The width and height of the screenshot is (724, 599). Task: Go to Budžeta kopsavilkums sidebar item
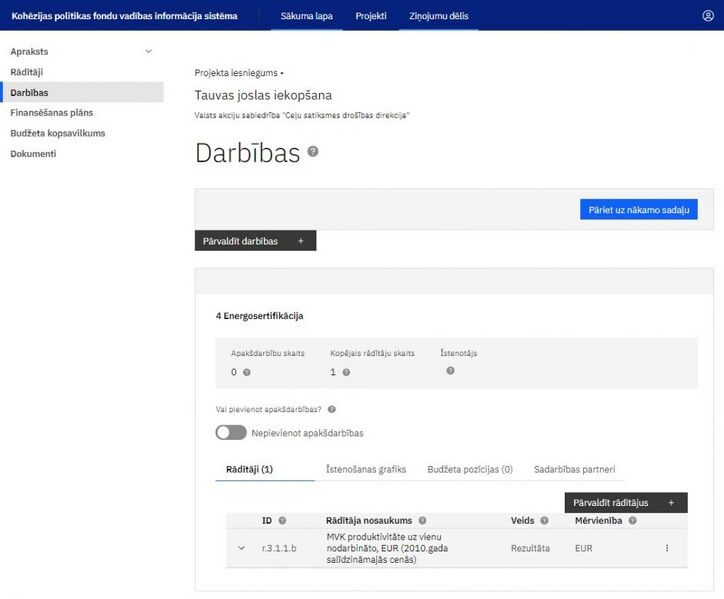pyautogui.click(x=57, y=133)
